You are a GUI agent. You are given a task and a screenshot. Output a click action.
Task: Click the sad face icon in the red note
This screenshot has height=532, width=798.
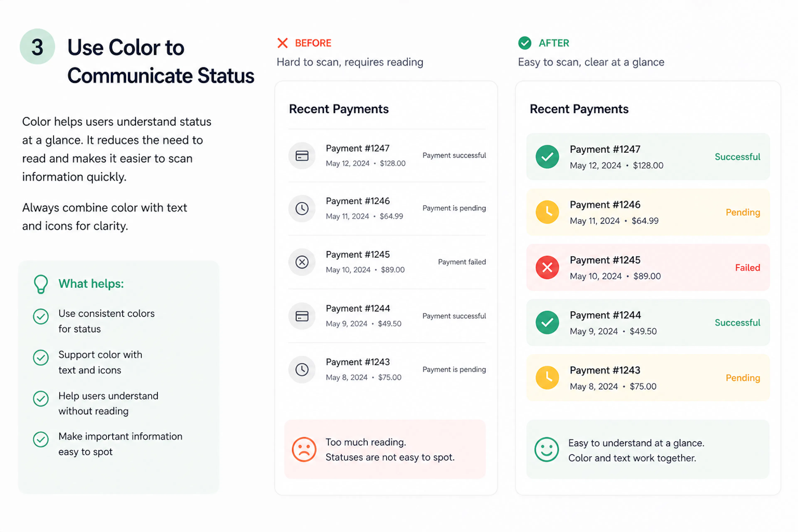point(304,449)
